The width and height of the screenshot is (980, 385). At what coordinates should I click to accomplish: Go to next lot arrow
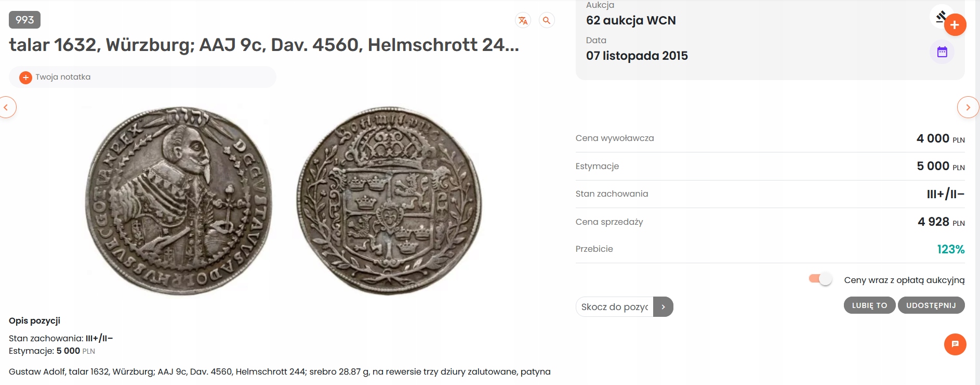point(968,108)
